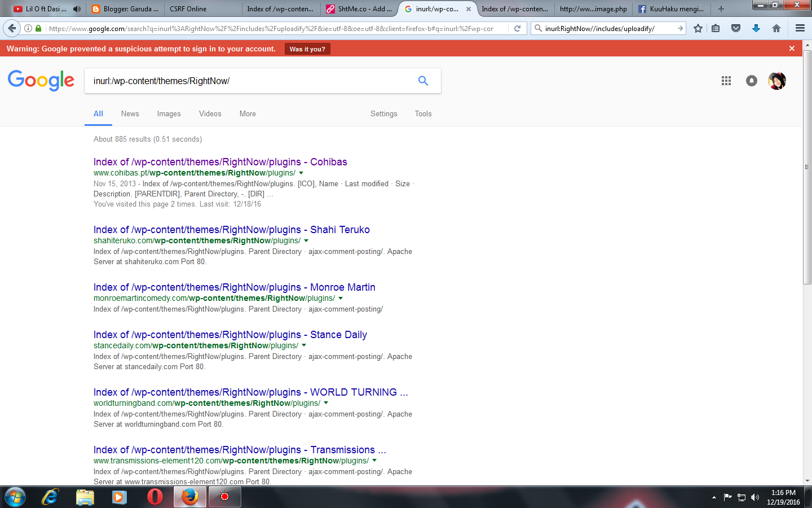Open the WORLD TURNING result link

point(251,392)
